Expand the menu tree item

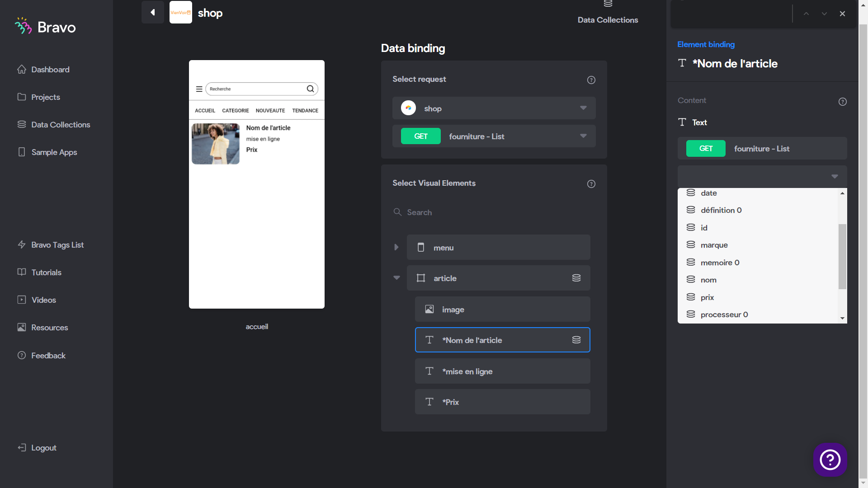click(x=396, y=247)
